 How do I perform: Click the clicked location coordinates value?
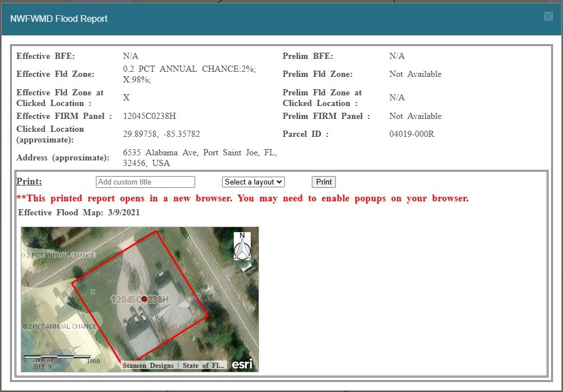pyautogui.click(x=161, y=134)
